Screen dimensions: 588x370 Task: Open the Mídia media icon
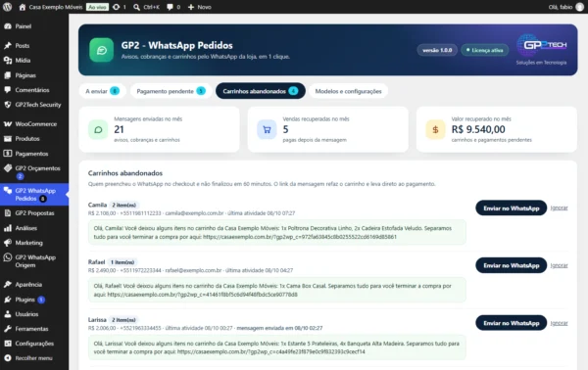[x=8, y=61]
